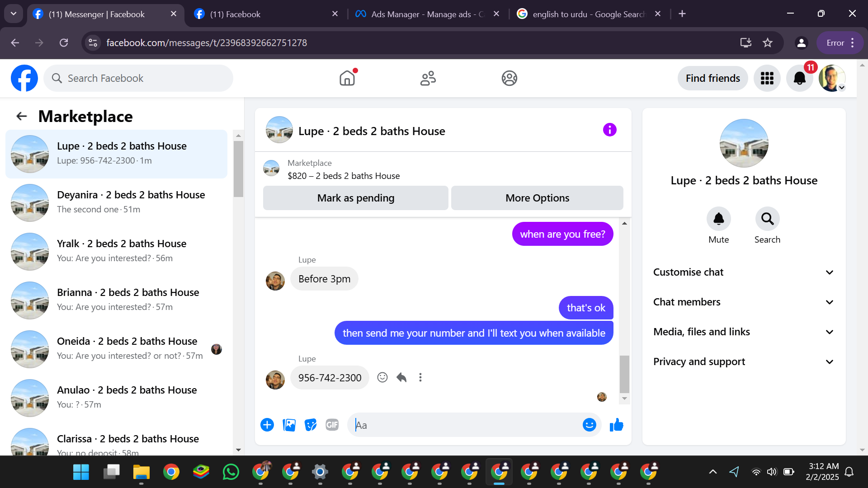Click the More Options button
This screenshot has height=488, width=868.
[x=537, y=198]
